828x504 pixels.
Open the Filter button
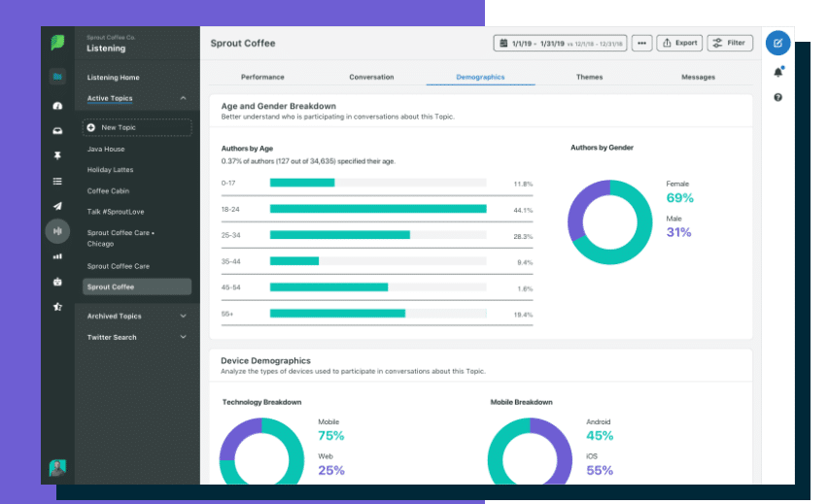point(730,44)
